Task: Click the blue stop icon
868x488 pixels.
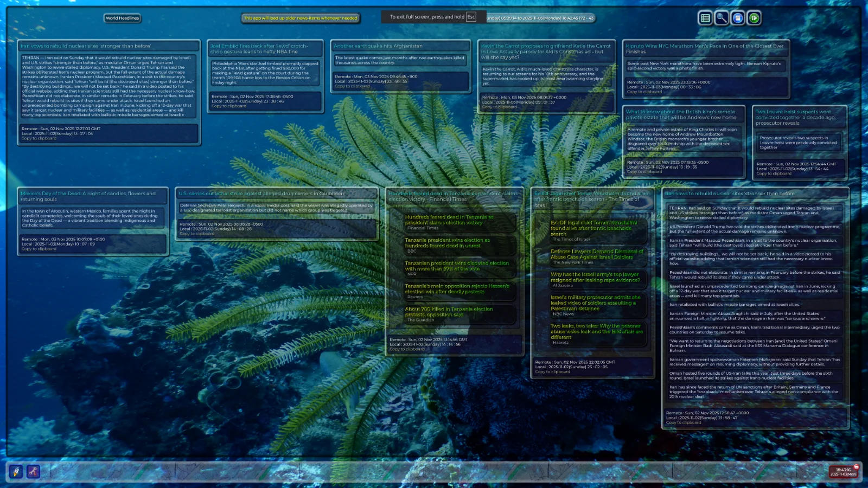Action: [x=737, y=18]
